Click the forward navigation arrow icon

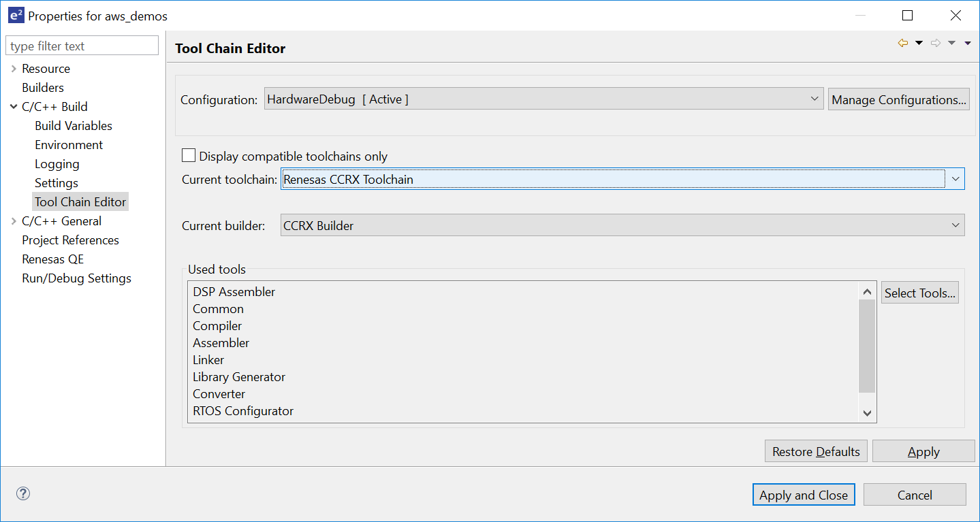(935, 42)
